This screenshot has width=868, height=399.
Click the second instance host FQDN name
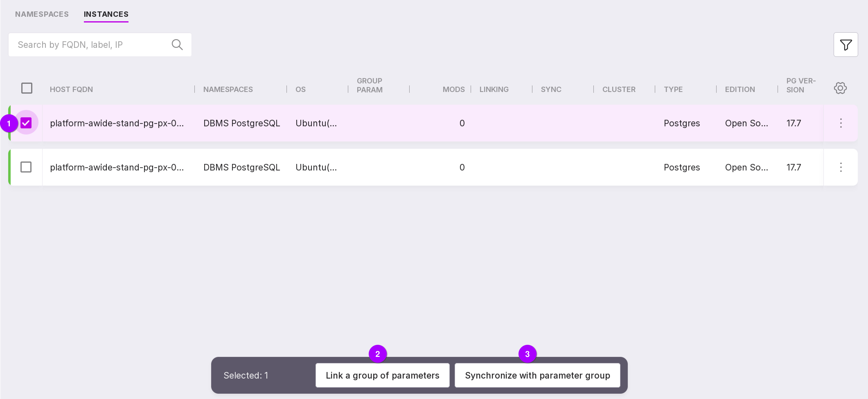click(117, 167)
